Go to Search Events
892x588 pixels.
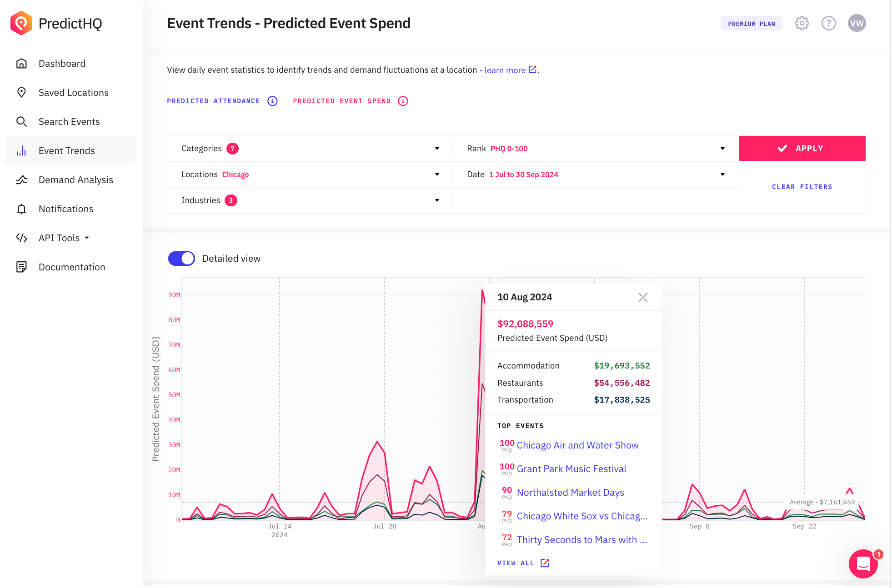pyautogui.click(x=69, y=122)
